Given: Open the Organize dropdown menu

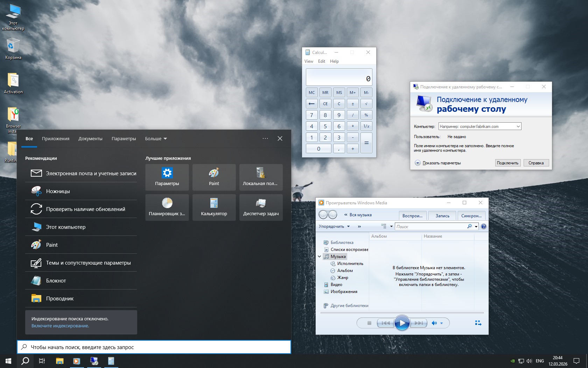Looking at the screenshot, I should tap(334, 226).
